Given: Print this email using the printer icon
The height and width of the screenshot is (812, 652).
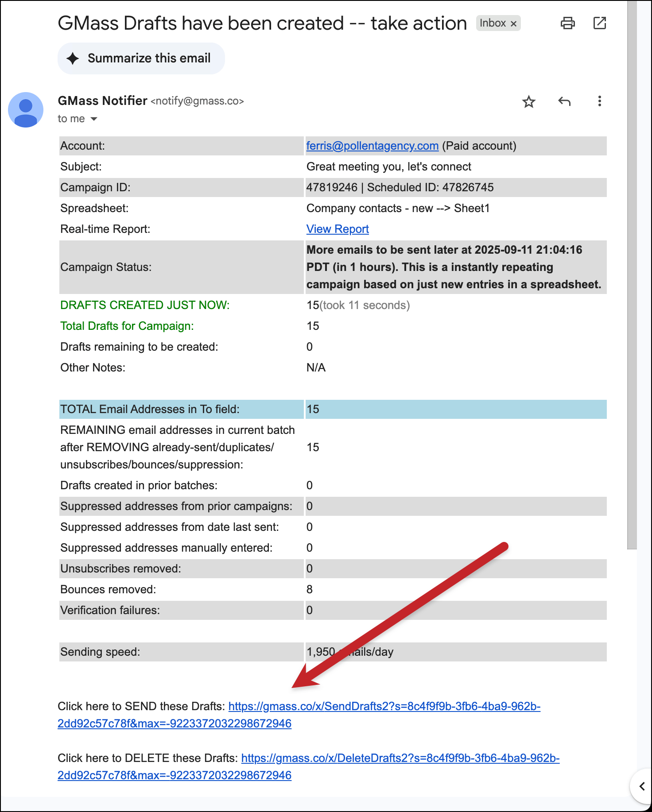Looking at the screenshot, I should point(567,23).
